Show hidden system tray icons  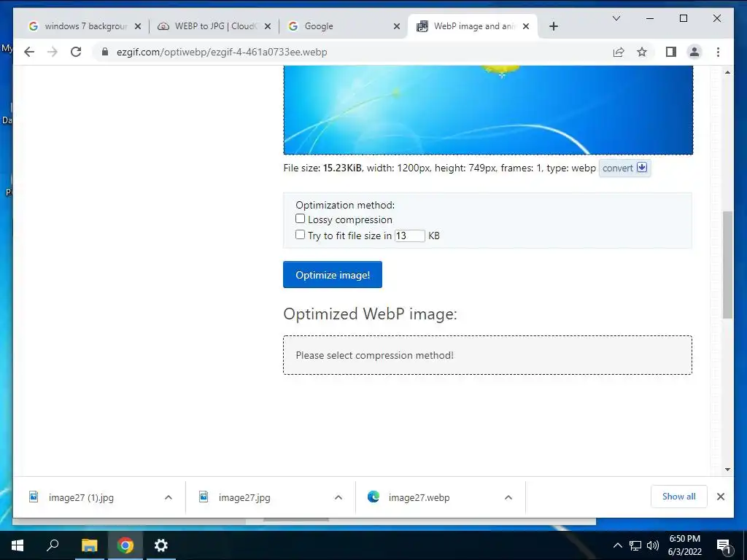click(x=617, y=545)
